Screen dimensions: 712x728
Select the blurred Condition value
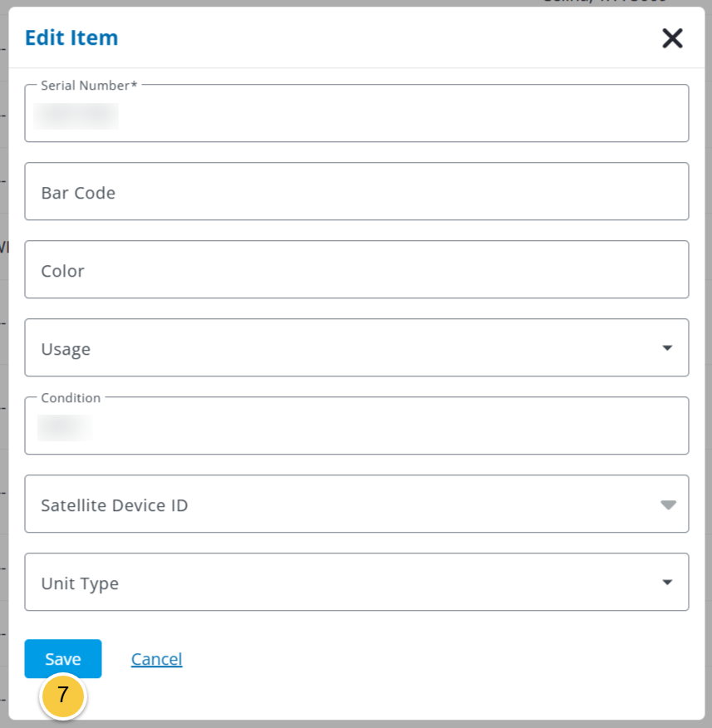(65, 428)
